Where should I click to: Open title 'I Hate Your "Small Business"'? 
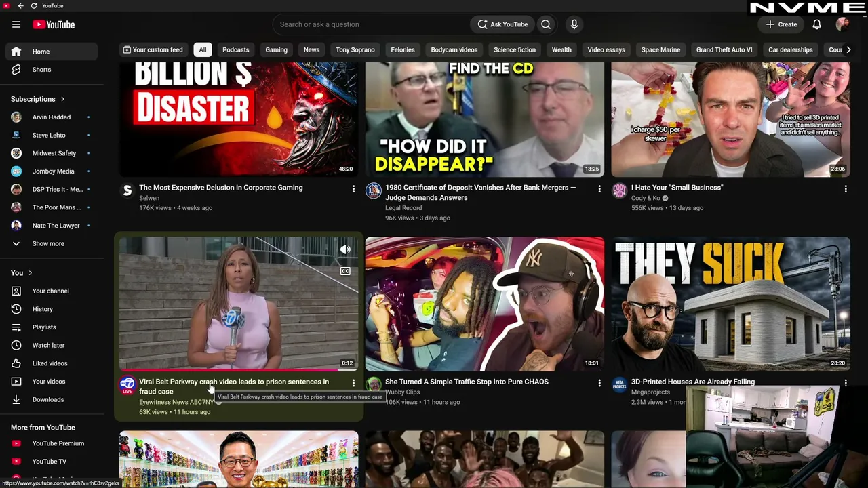(x=677, y=188)
